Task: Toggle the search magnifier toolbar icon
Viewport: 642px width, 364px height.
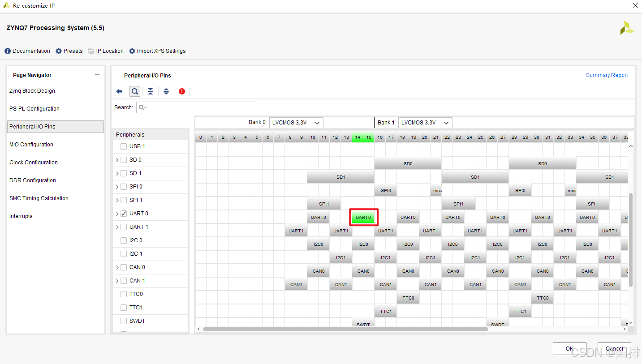Action: (134, 91)
